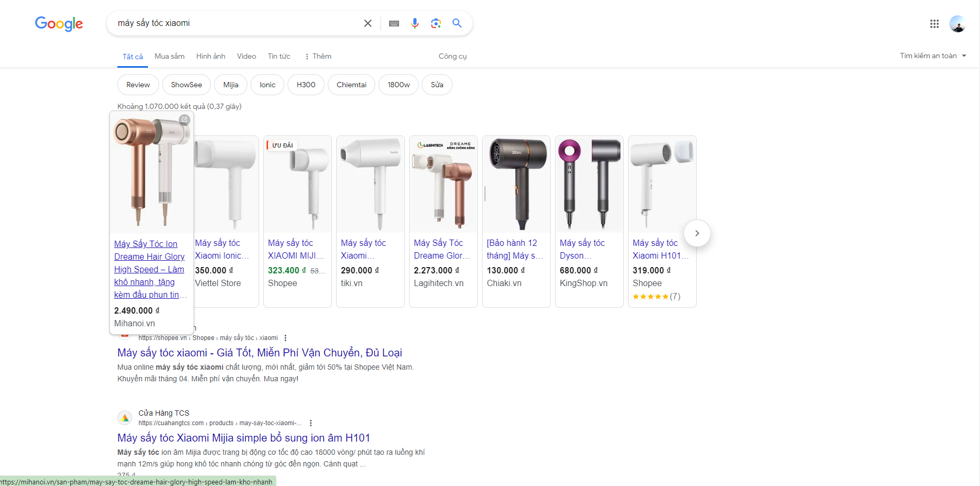
Task: Open Xiaomi Mijia simple ion âm H101 result
Action: click(244, 438)
